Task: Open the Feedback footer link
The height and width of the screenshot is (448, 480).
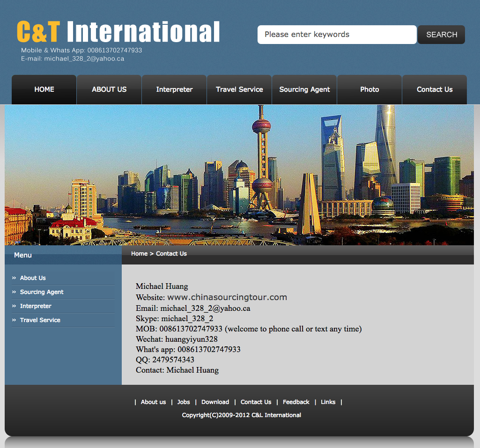Action: pos(296,402)
